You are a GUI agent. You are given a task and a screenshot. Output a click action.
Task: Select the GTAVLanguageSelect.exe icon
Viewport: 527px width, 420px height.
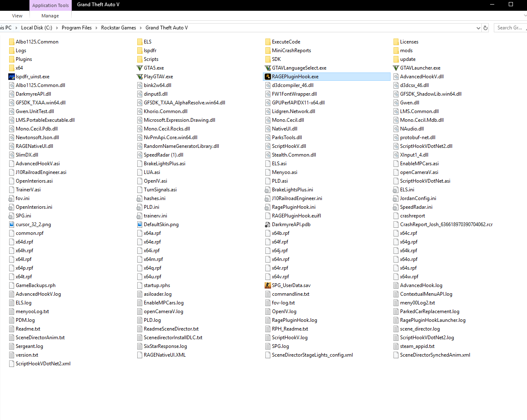tap(268, 68)
